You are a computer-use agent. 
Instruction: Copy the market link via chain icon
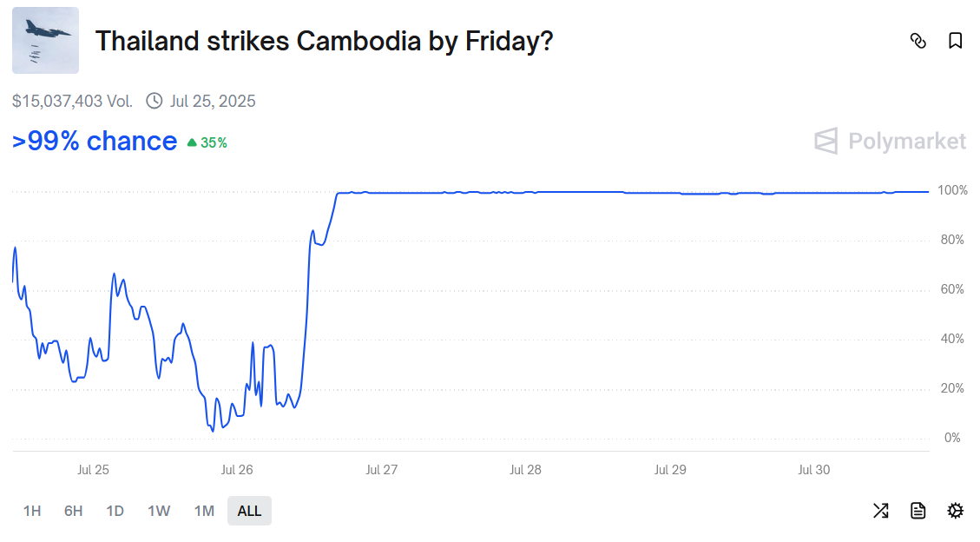tap(918, 41)
